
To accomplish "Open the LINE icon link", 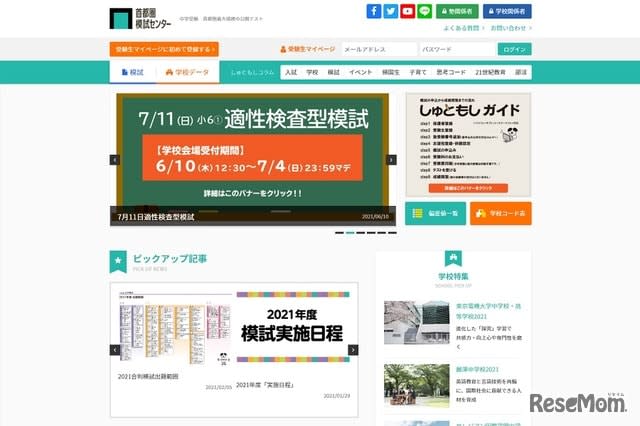I will [x=424, y=11].
